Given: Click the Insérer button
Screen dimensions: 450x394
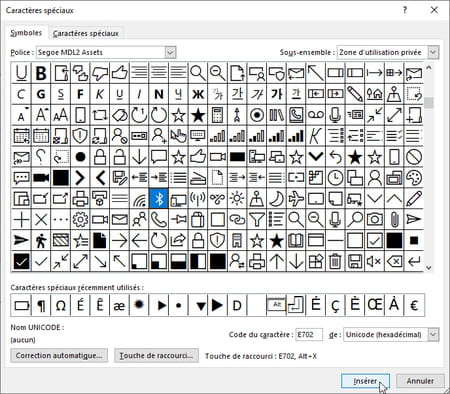Looking at the screenshot, I should click(365, 381).
